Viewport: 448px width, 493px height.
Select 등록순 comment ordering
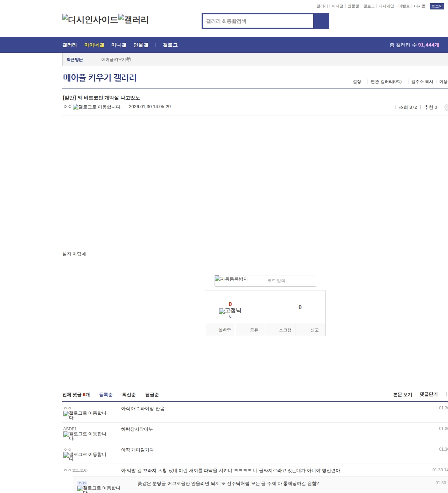point(106,395)
